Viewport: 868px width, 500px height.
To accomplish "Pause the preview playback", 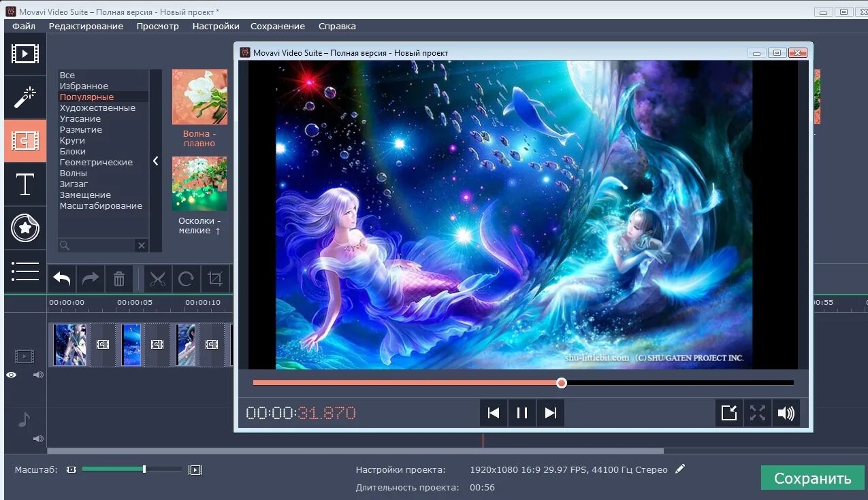I will point(522,413).
